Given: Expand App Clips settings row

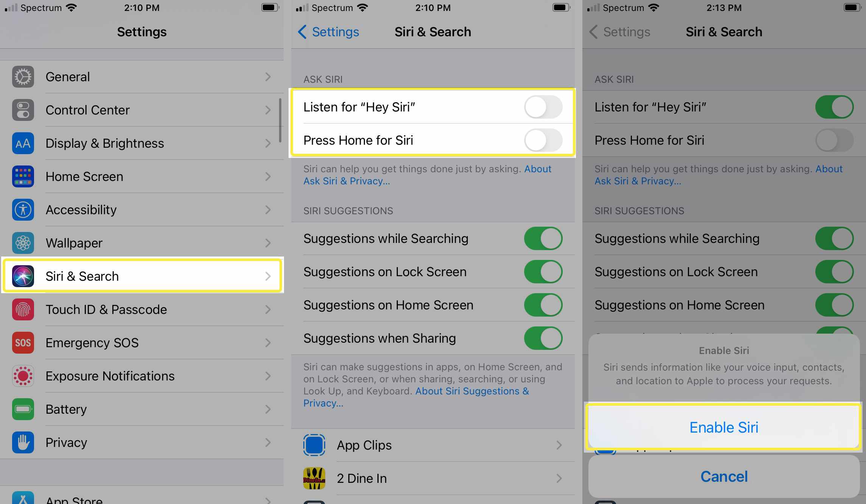Looking at the screenshot, I should (x=432, y=444).
